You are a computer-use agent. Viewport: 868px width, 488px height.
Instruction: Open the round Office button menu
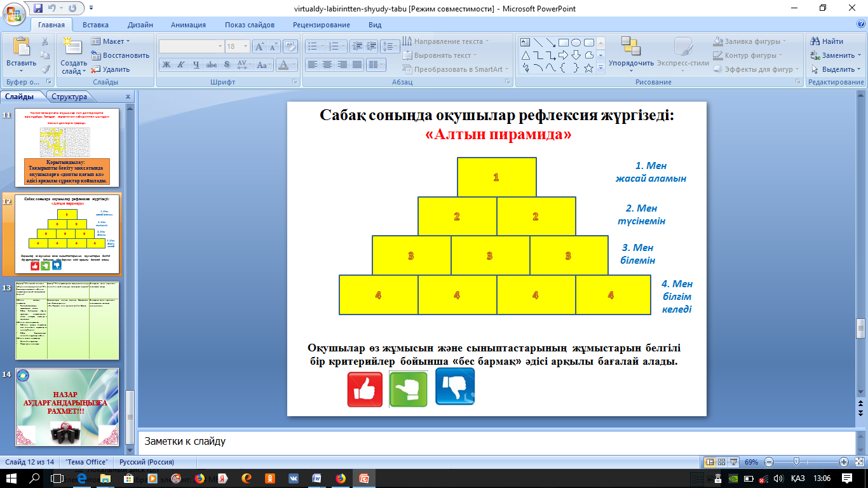(15, 13)
